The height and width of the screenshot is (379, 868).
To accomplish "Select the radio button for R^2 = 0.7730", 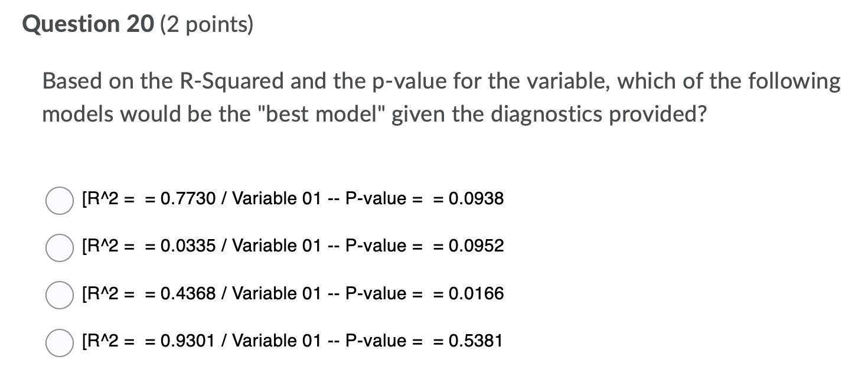I will click(x=59, y=200).
